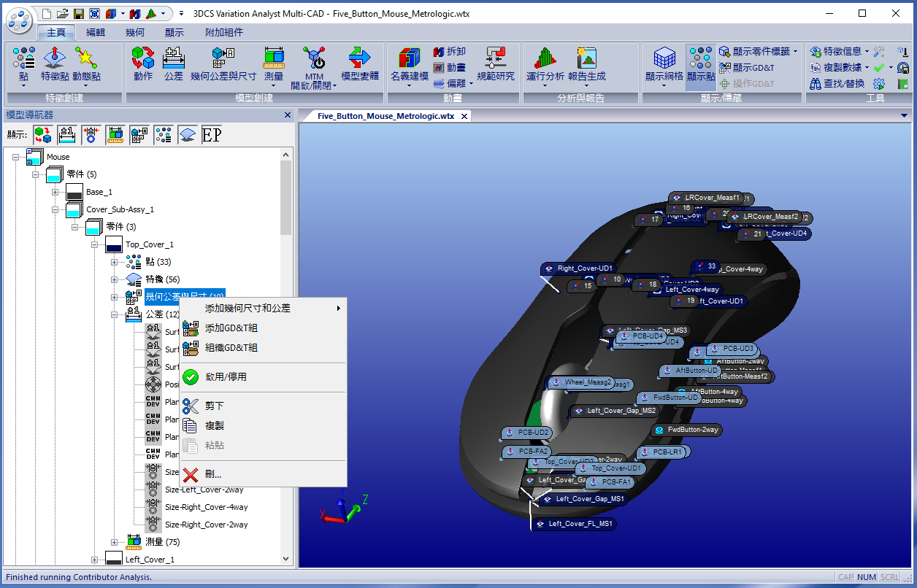
Task: Expand the Left_Cover_1 node
Action: (x=94, y=560)
